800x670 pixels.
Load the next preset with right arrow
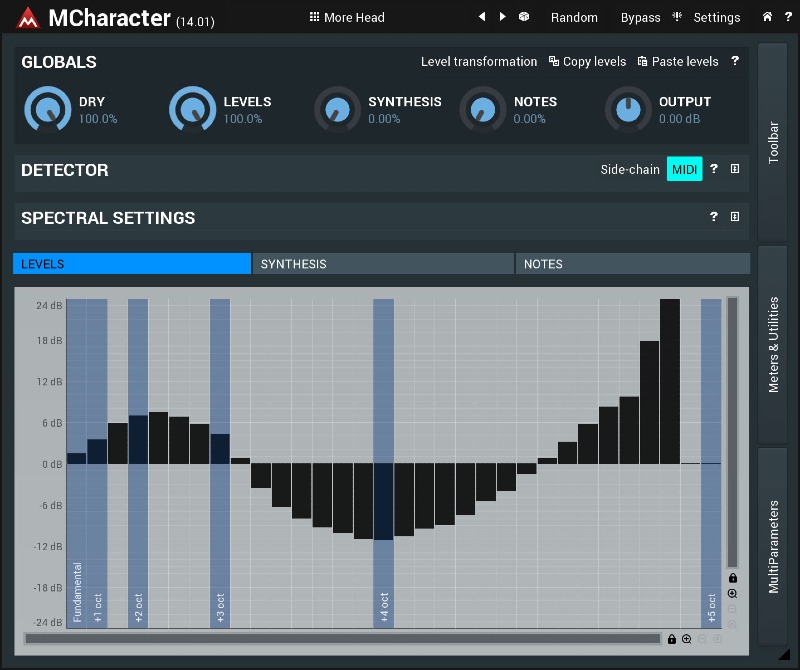click(x=502, y=17)
